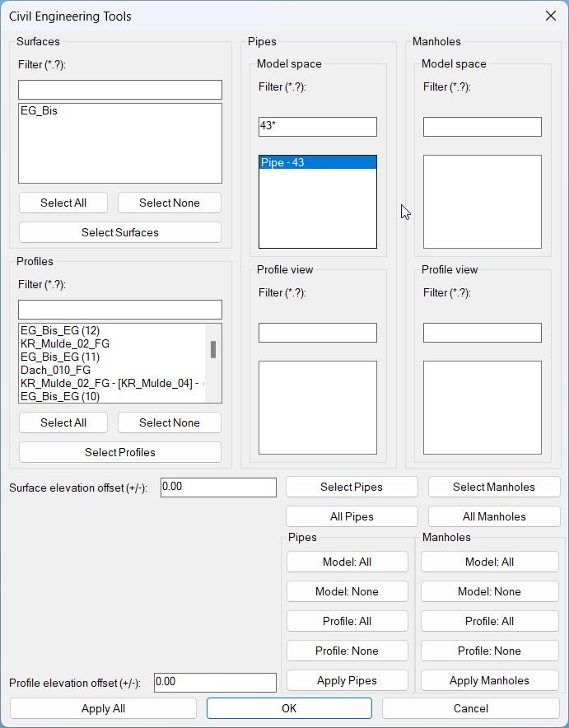The height and width of the screenshot is (728, 569).
Task: Click Pipes Profile view filter field
Action: click(x=318, y=333)
